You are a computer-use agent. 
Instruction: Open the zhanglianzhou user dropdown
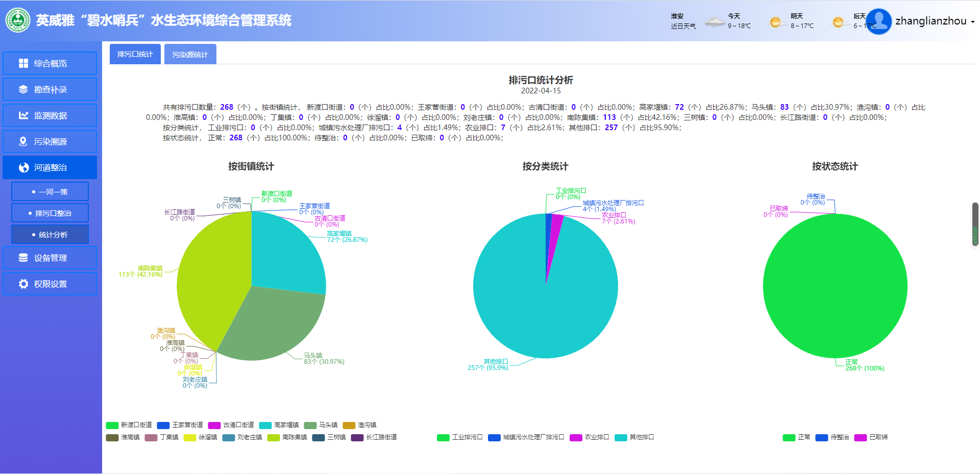pos(935,21)
